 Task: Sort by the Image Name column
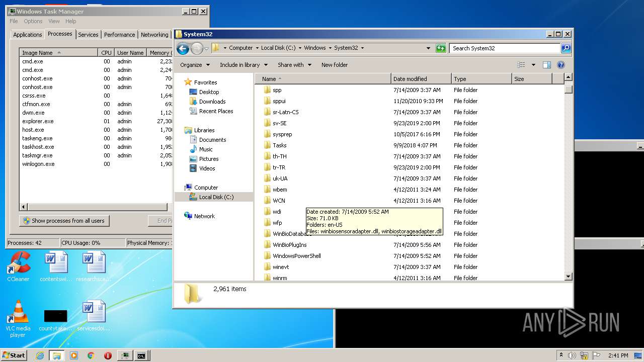58,53
